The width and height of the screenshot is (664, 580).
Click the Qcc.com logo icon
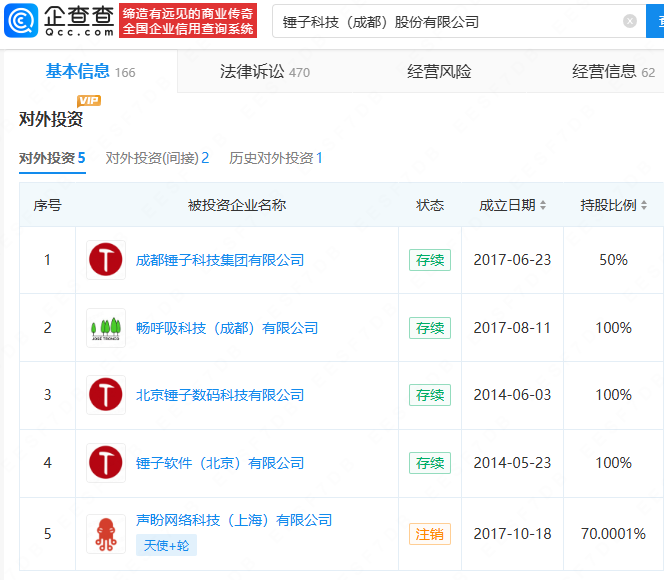(21, 20)
